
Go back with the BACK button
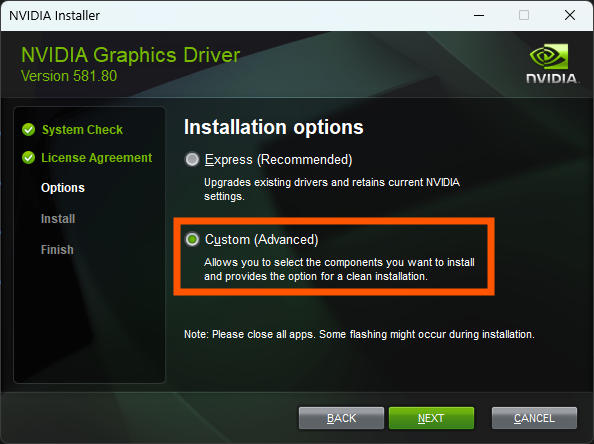pyautogui.click(x=341, y=418)
